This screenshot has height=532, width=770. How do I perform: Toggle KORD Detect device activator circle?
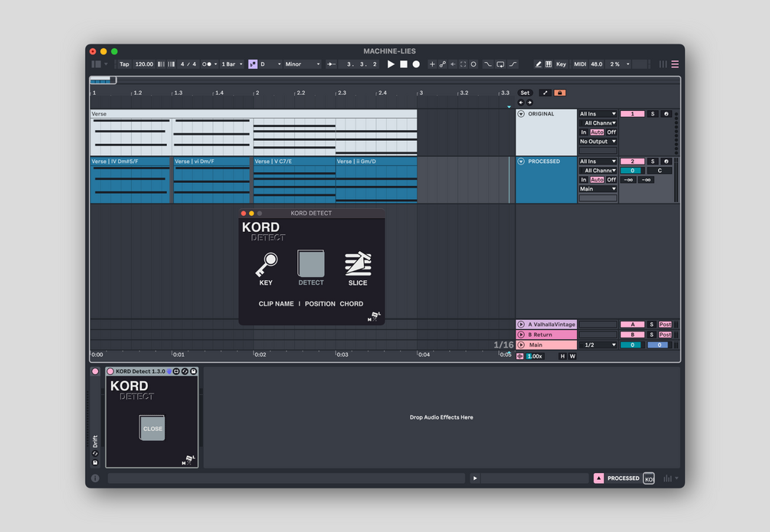(x=110, y=371)
